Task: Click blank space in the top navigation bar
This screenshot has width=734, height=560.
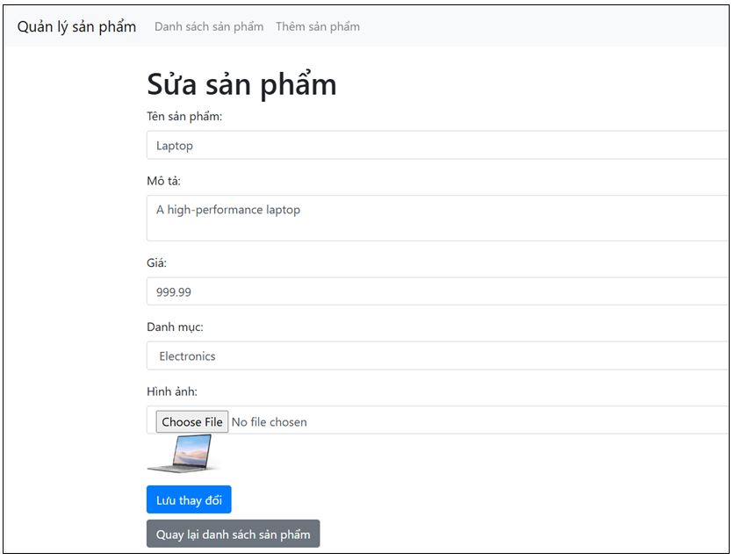Action: pos(544,26)
